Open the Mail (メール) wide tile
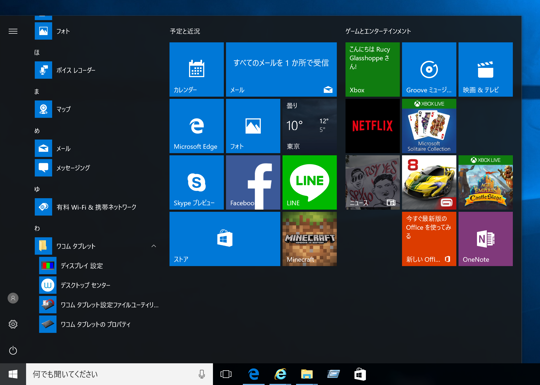 281,69
